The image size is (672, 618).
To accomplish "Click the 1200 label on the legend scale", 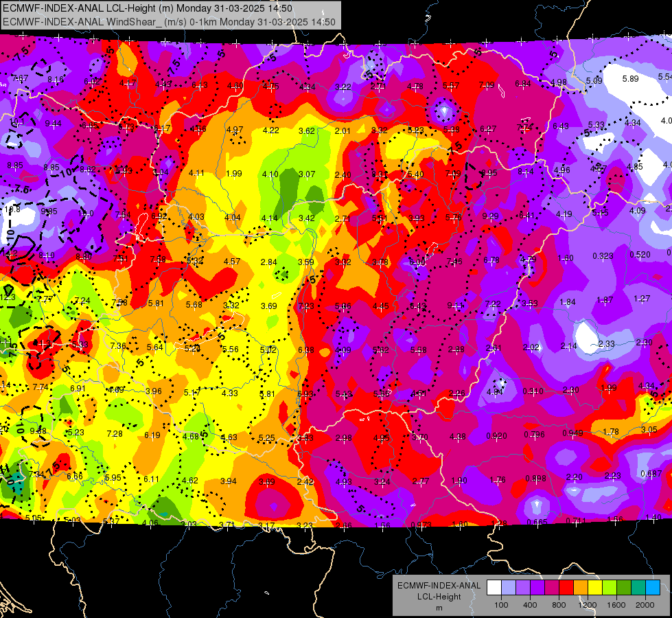I will coord(588,605).
